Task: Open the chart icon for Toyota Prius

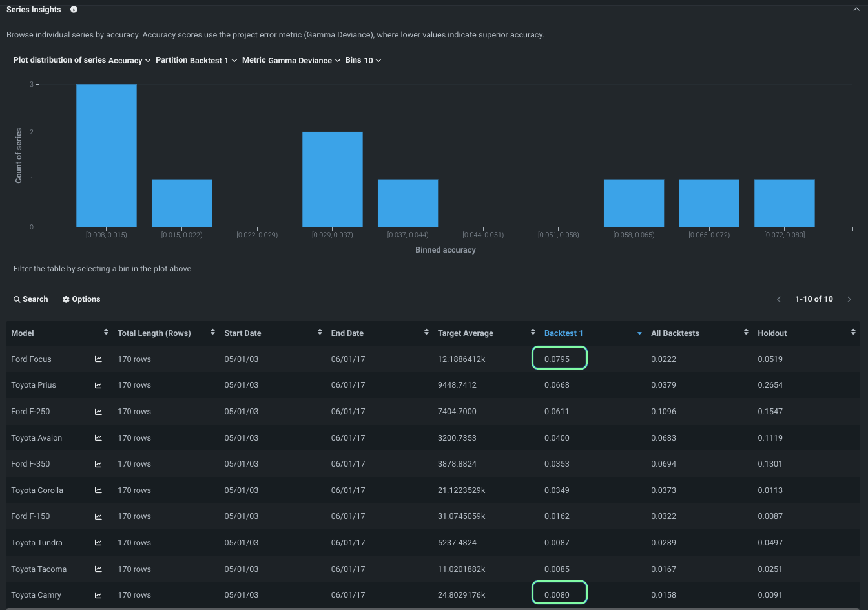Action: pos(99,385)
